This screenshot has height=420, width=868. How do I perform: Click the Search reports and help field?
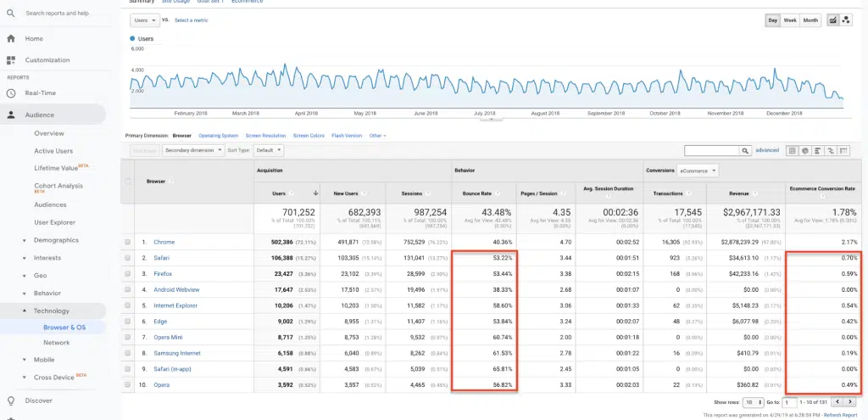click(58, 14)
